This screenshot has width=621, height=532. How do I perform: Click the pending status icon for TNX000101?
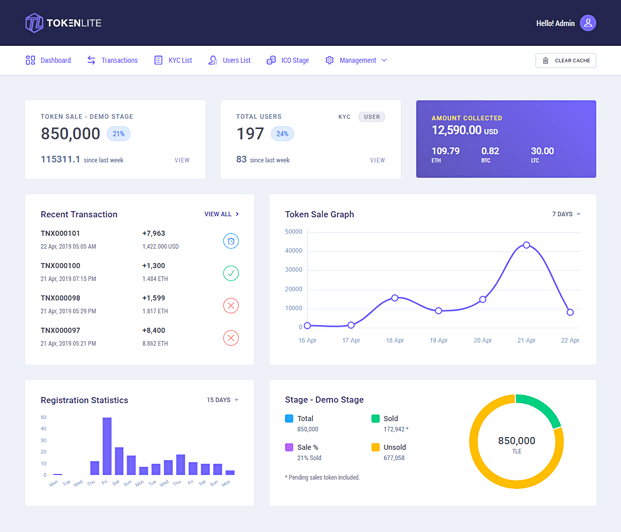tap(231, 241)
